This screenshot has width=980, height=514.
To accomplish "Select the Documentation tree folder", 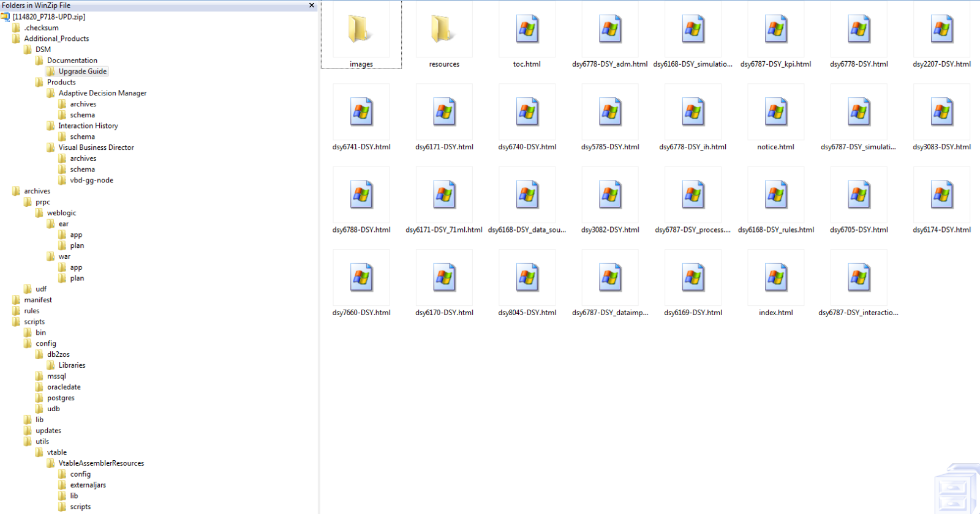I will point(72,61).
